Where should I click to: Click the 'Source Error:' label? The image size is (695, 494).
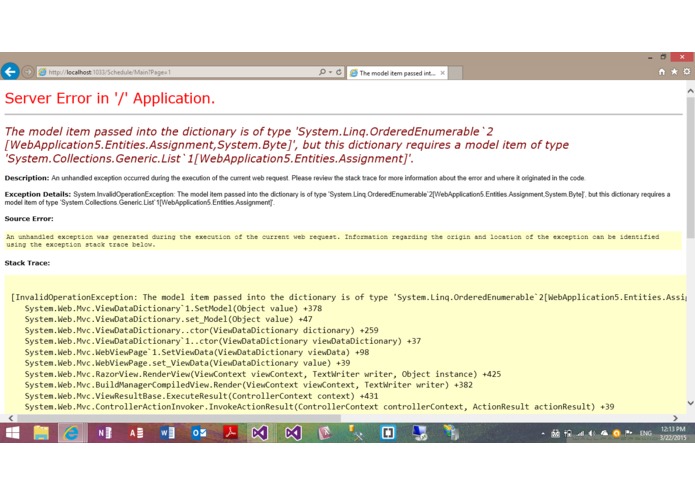(x=29, y=219)
